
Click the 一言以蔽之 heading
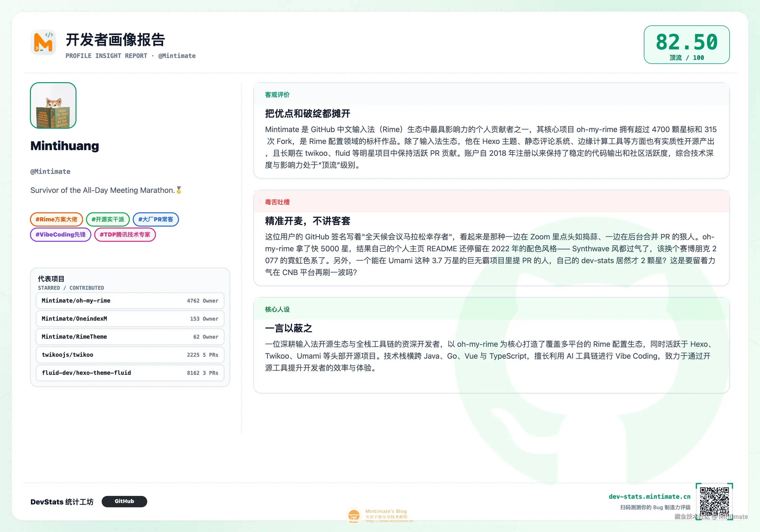pos(288,328)
